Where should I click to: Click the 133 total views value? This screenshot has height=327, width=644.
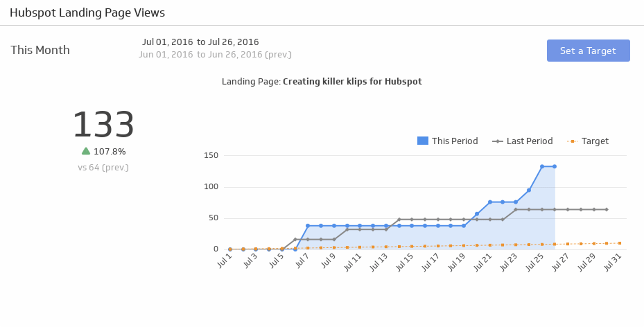103,125
